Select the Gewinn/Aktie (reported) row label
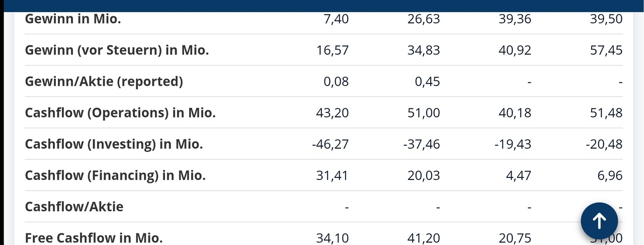This screenshot has height=245, width=644. coord(104,82)
